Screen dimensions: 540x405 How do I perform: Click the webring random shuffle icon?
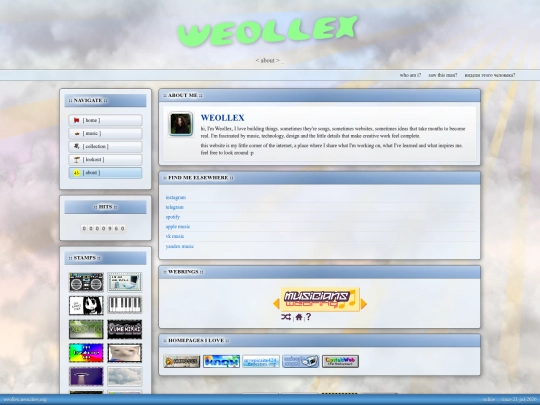pos(286,317)
